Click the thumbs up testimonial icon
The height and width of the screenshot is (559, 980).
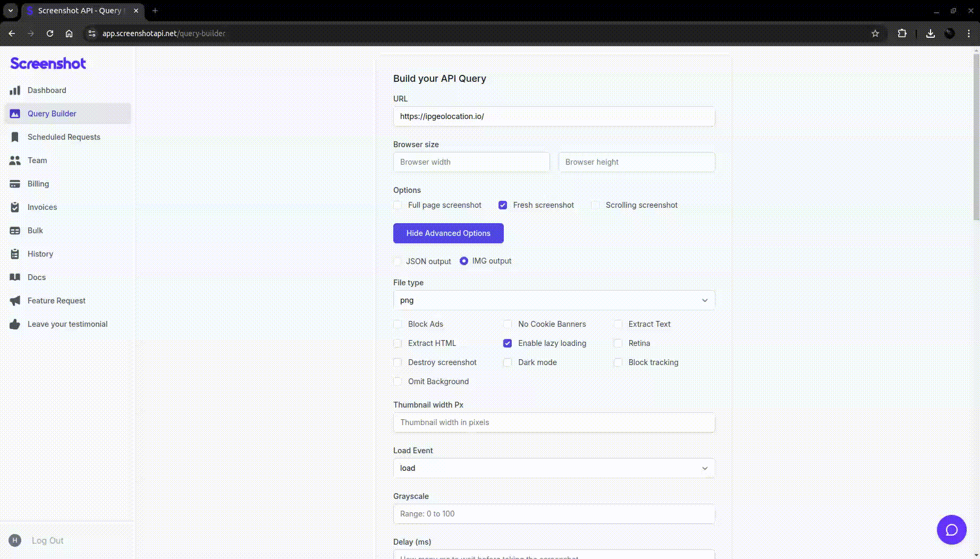[x=15, y=324]
